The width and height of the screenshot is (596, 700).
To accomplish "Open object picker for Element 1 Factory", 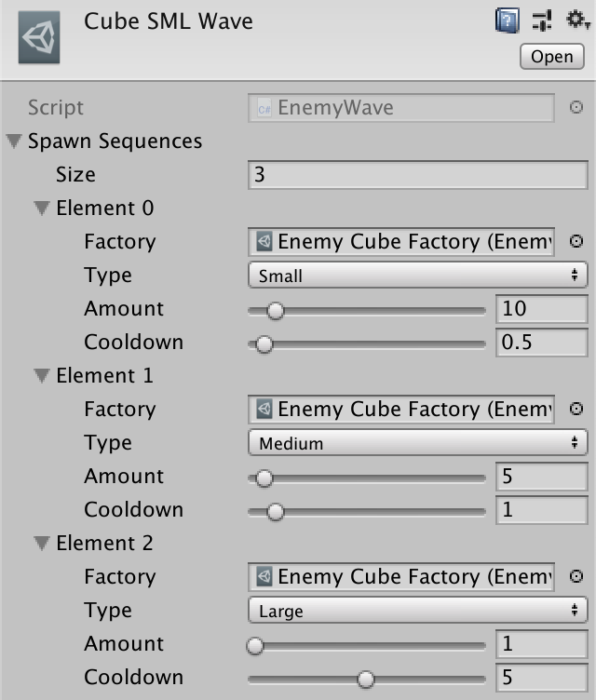I will (x=576, y=409).
